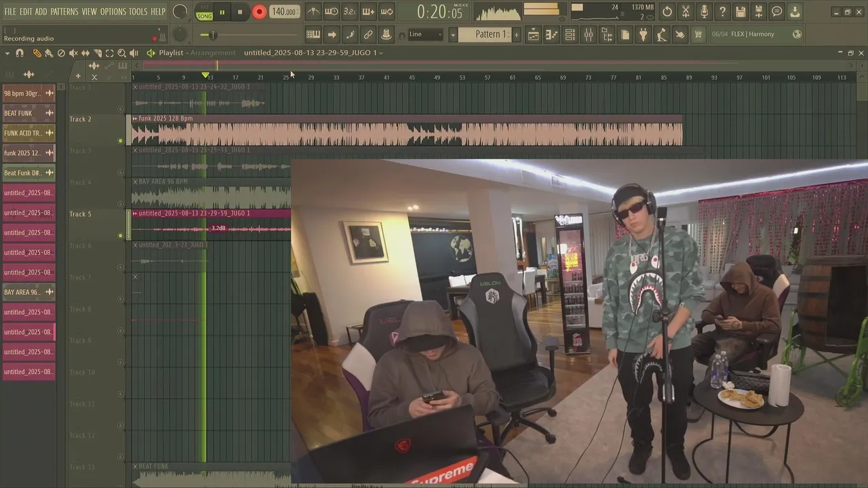Open the PATTERNS menu
Viewport: 868px width, 488px height.
(64, 12)
